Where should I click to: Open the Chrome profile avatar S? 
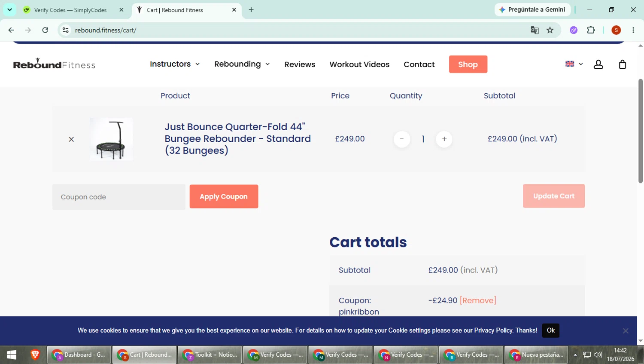pyautogui.click(x=616, y=30)
